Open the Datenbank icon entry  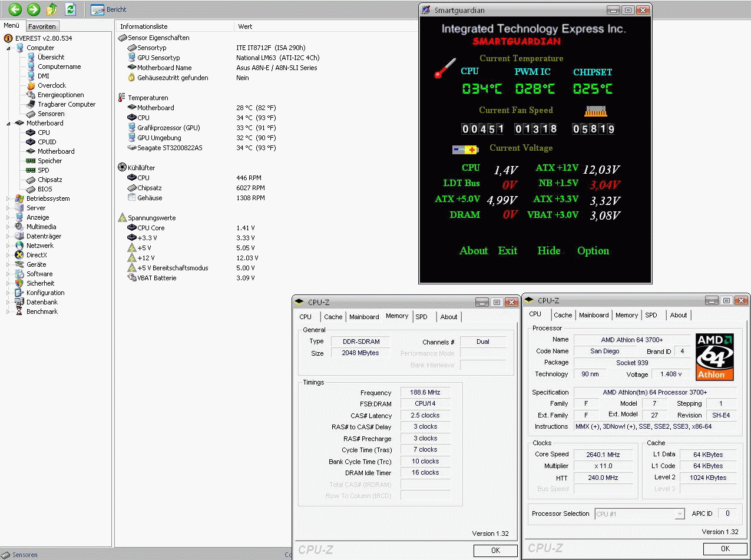coord(19,302)
